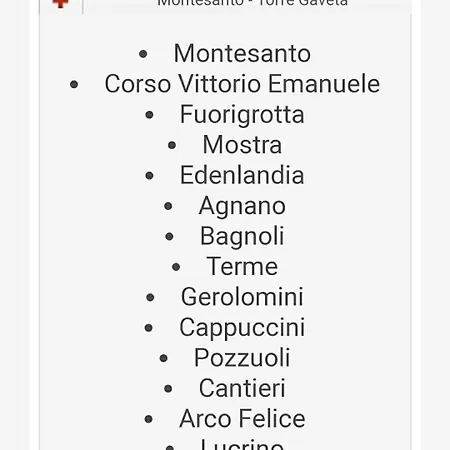Screen dimensions: 450x450
Task: Click the bullet beside Montesanto
Action: (x=143, y=54)
